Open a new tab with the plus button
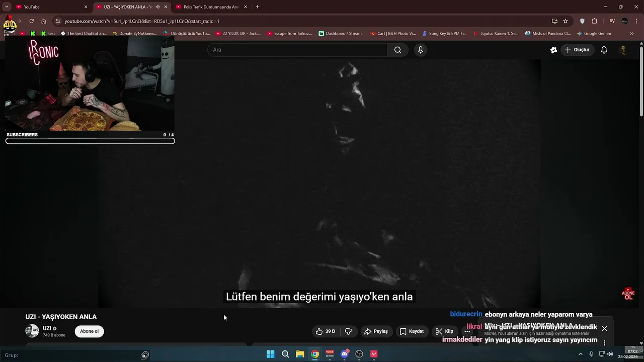644x362 pixels. [258, 7]
